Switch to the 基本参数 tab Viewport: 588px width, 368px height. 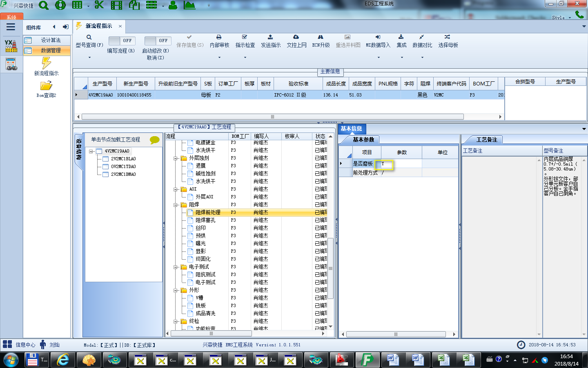click(x=363, y=139)
